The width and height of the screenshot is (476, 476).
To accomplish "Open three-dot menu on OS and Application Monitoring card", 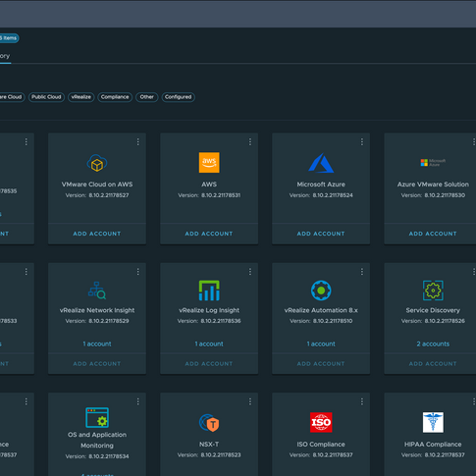I will point(138,401).
